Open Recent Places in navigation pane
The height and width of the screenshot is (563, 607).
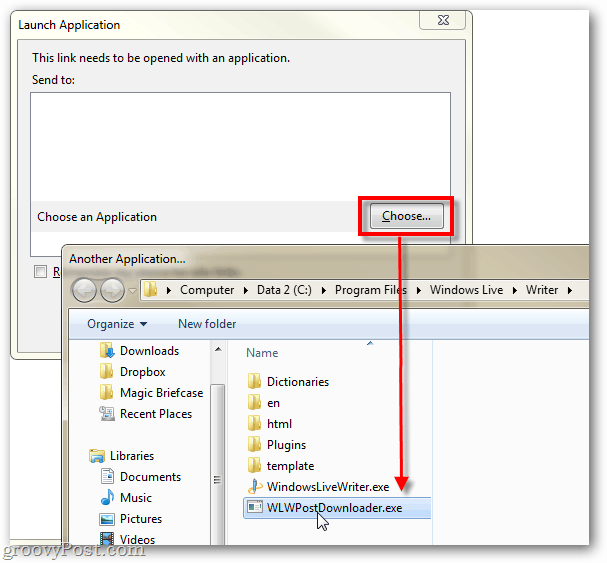156,414
